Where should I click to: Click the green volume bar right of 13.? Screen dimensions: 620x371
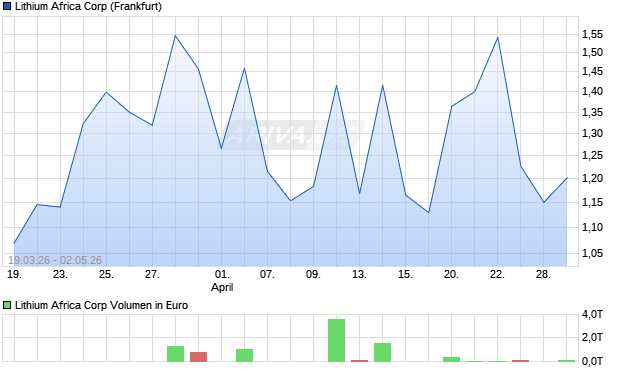click(382, 352)
